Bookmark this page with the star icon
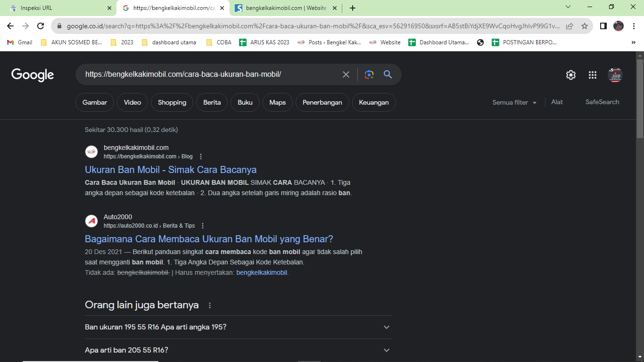This screenshot has height=362, width=644. (585, 26)
